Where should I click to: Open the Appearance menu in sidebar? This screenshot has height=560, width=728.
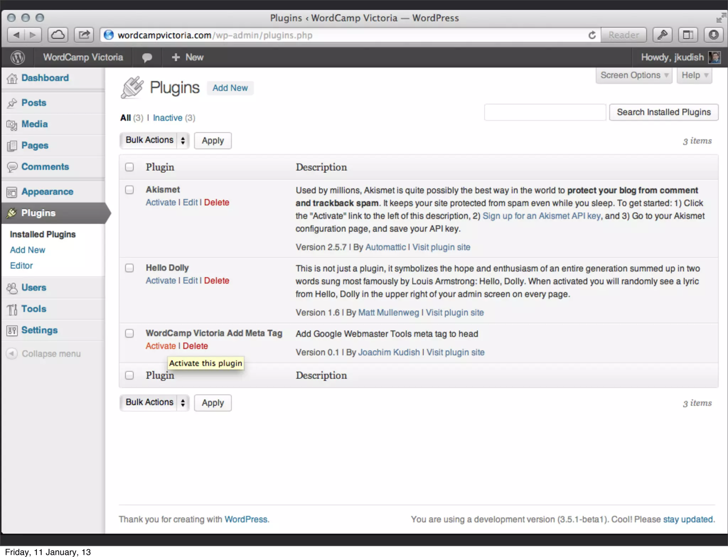point(47,192)
